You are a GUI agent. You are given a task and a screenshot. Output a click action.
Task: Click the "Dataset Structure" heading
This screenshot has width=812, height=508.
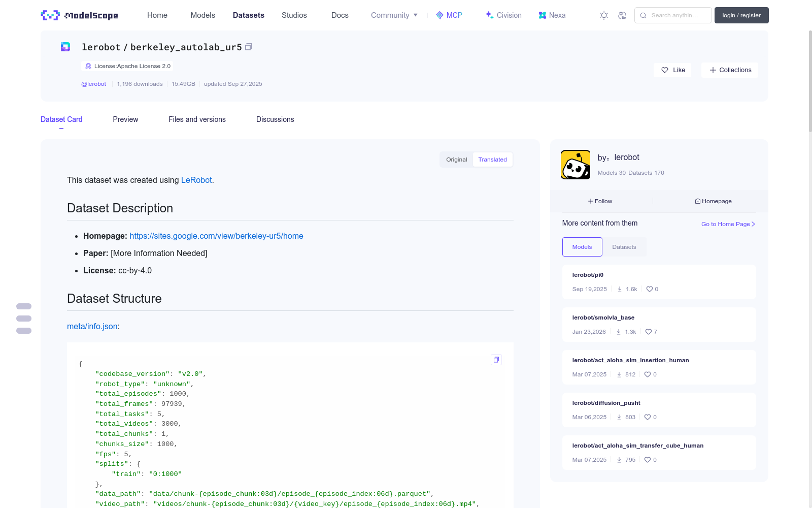coord(114,299)
